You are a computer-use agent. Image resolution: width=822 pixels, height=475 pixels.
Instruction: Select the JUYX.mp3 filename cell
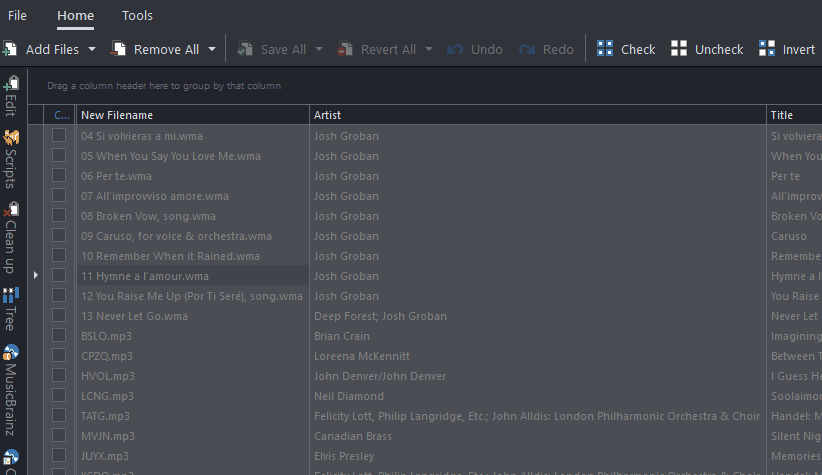click(193, 456)
